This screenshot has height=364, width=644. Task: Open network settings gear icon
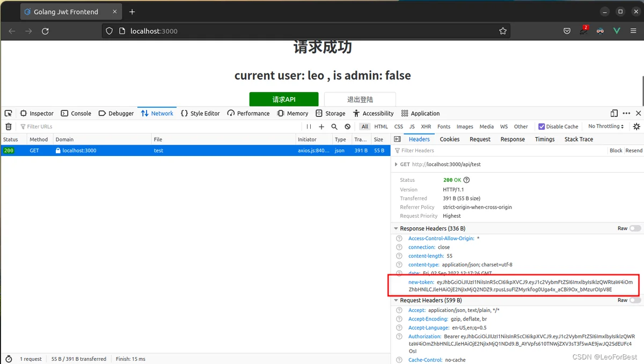(636, 127)
